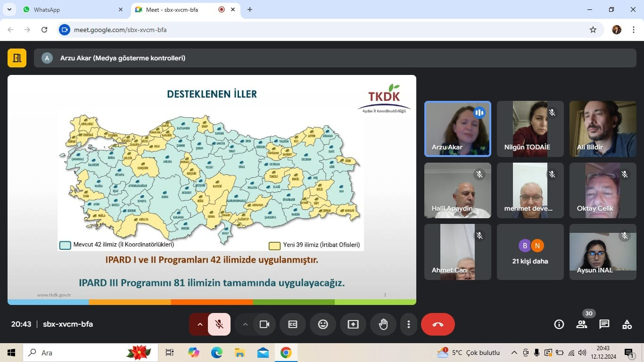This screenshot has width=644, height=362.
Task: Toggle the muted microphone button
Action: pos(219,324)
